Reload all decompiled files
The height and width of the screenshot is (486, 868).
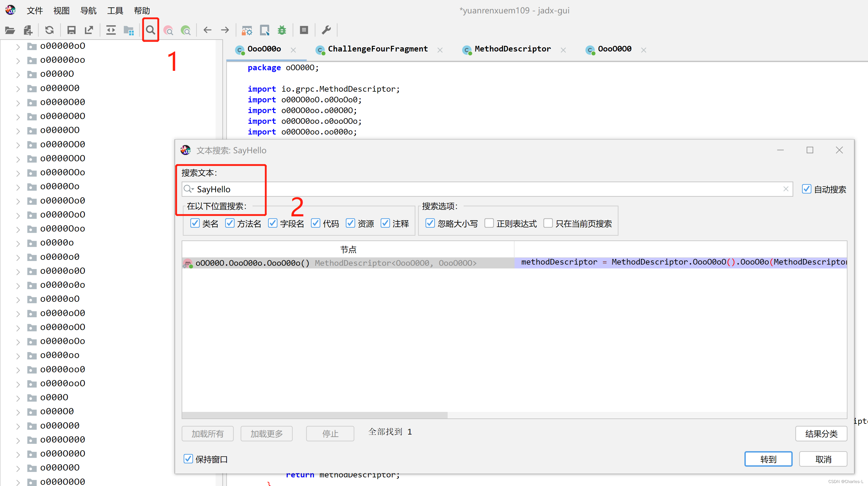point(49,30)
